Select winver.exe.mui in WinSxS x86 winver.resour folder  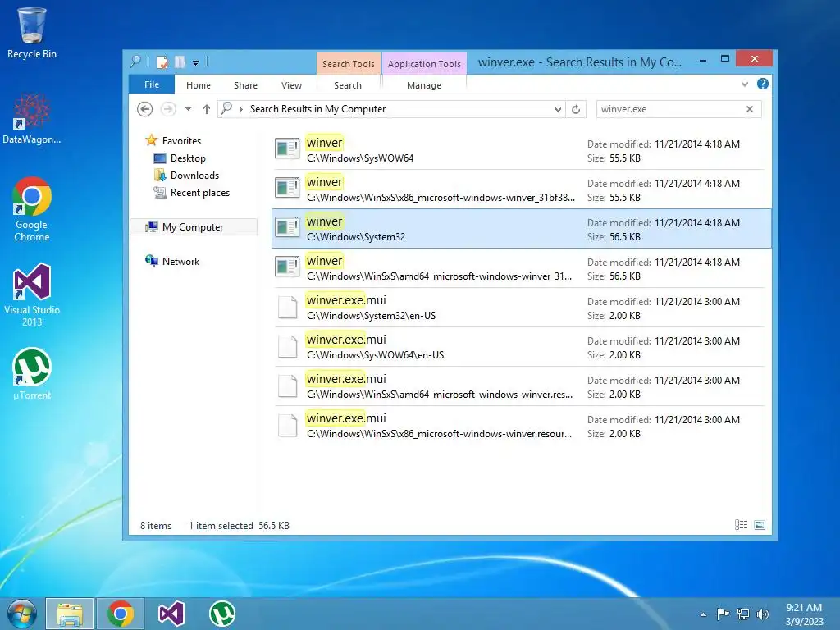click(x=519, y=426)
